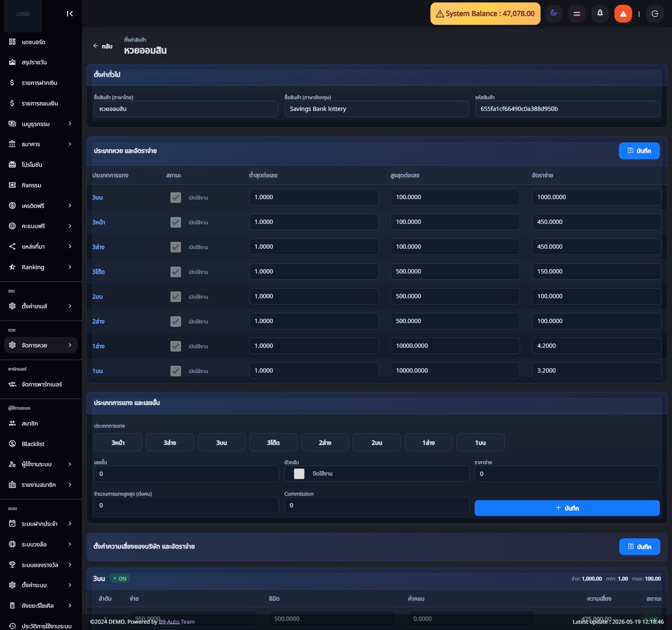
Task: Focus the Commission input field
Action: pyautogui.click(x=377, y=505)
